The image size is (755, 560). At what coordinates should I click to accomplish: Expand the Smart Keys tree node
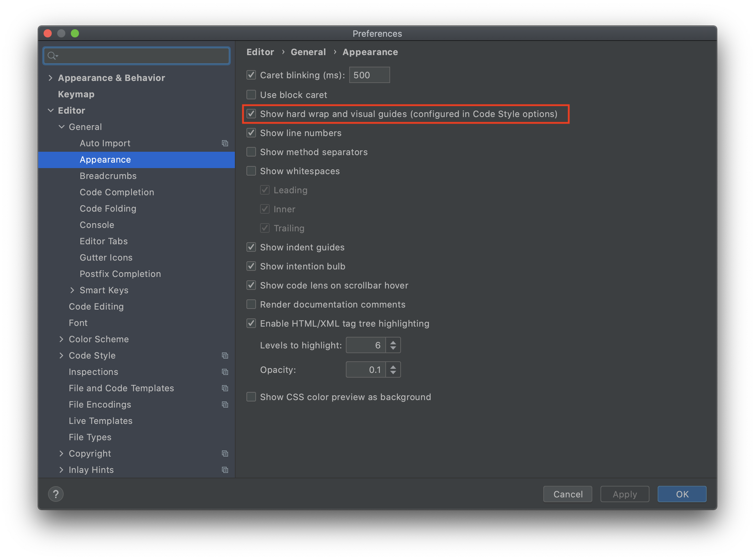click(x=72, y=290)
